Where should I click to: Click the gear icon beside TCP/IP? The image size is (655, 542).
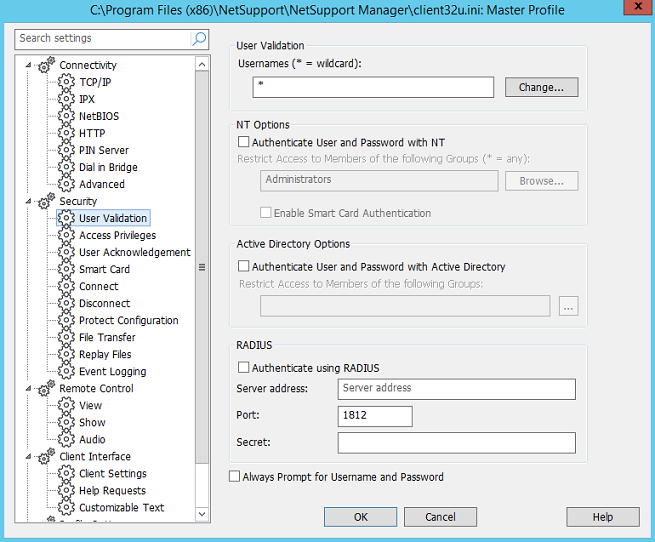point(66,82)
